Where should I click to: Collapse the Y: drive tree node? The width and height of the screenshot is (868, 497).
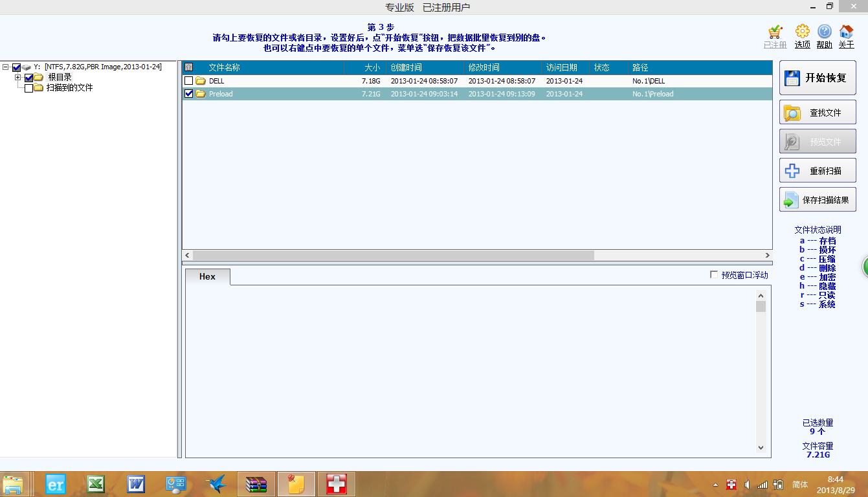[x=6, y=67]
